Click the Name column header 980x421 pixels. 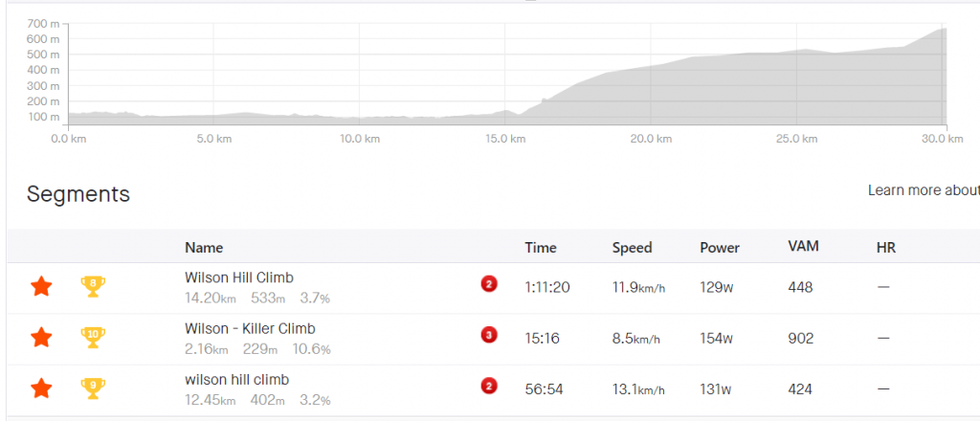click(x=204, y=248)
